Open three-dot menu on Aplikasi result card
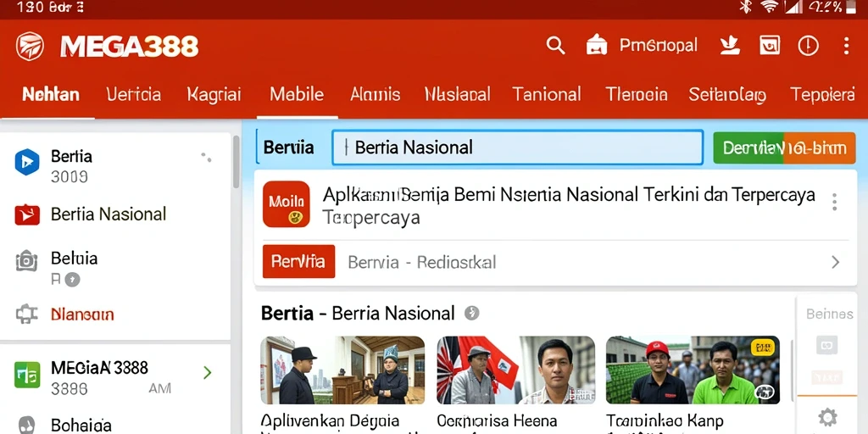This screenshot has width=868, height=434. point(834,202)
